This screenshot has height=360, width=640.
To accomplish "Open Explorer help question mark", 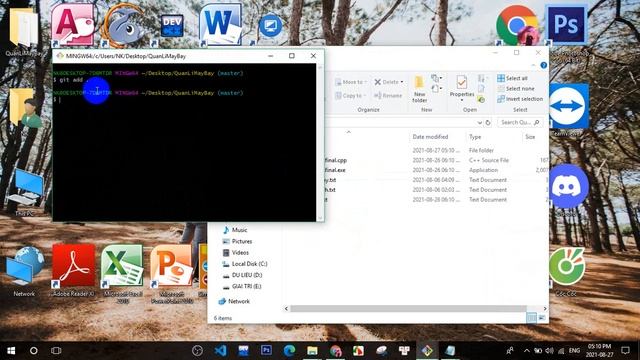I will coord(543,65).
